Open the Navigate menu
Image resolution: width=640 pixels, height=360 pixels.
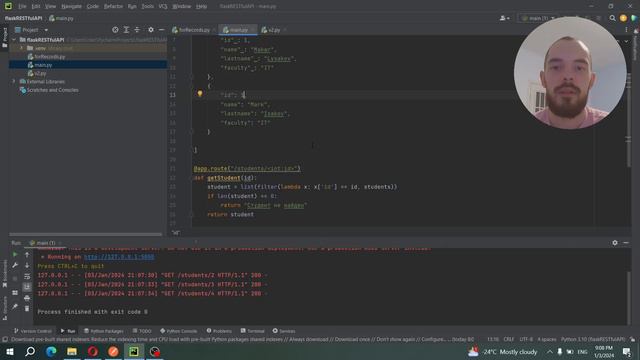coord(71,6)
